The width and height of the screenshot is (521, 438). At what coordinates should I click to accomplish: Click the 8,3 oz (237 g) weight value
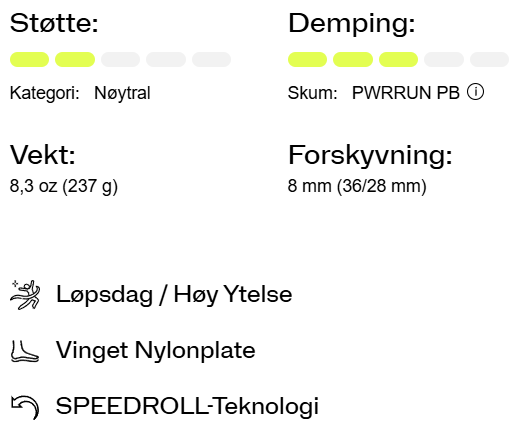point(64,186)
